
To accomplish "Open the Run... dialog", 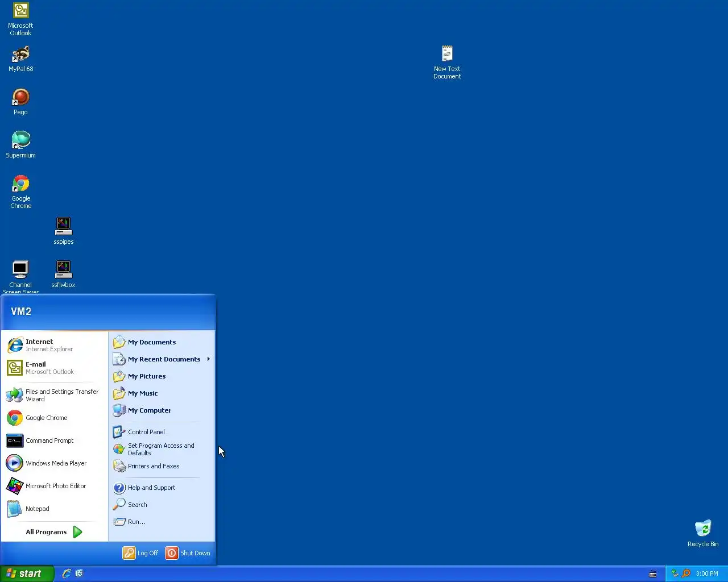I will (162, 522).
